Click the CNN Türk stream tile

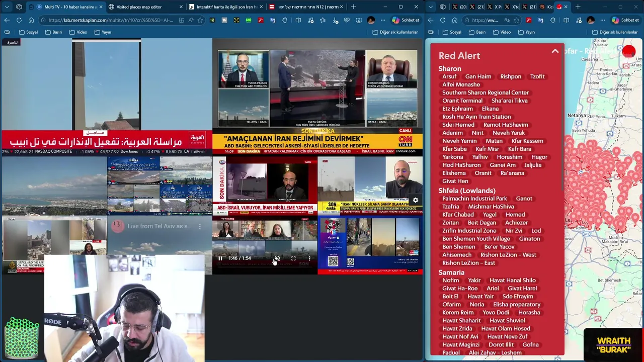(x=317, y=97)
